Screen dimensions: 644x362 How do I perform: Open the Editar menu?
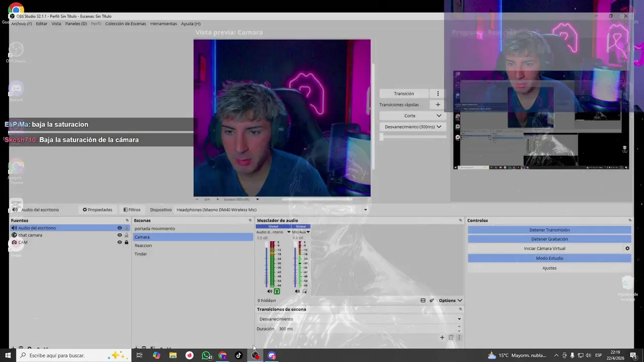(x=42, y=24)
